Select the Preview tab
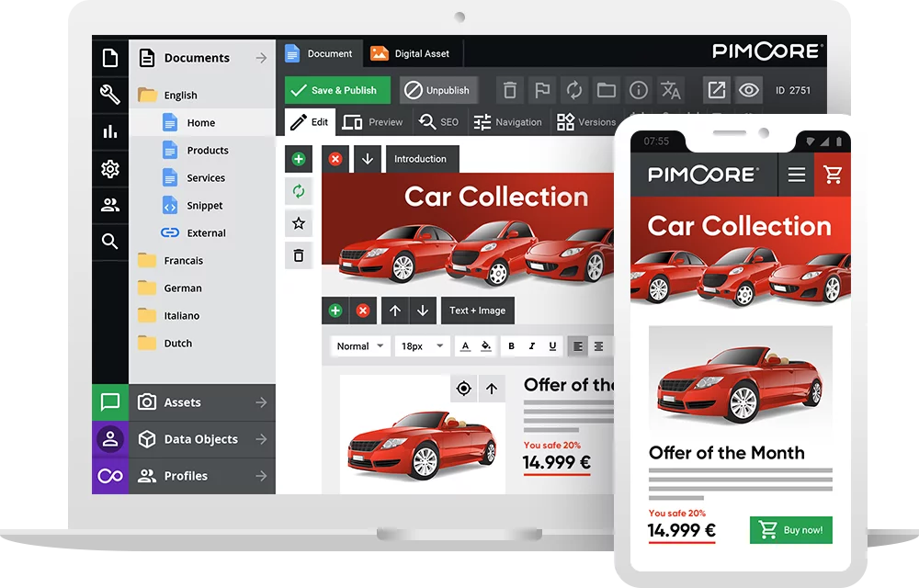The height and width of the screenshot is (588, 919). (373, 122)
